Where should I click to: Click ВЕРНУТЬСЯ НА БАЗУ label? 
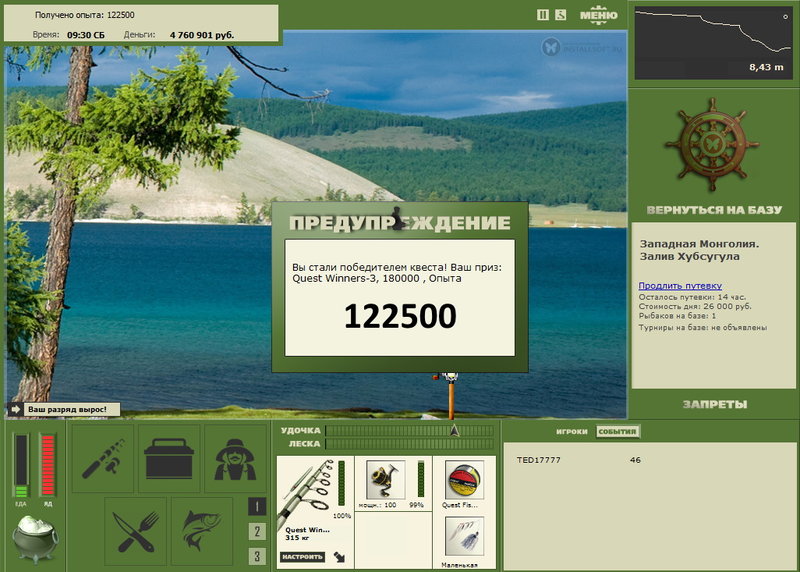(714, 210)
